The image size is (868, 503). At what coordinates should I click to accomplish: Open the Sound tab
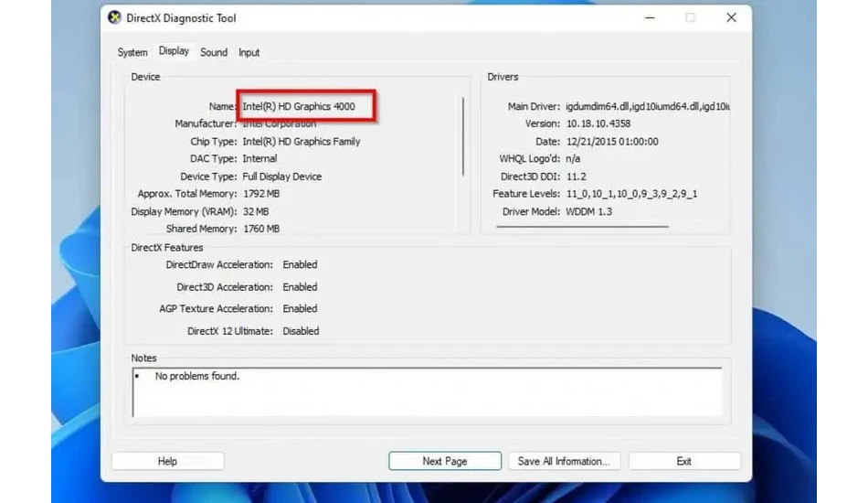click(214, 52)
